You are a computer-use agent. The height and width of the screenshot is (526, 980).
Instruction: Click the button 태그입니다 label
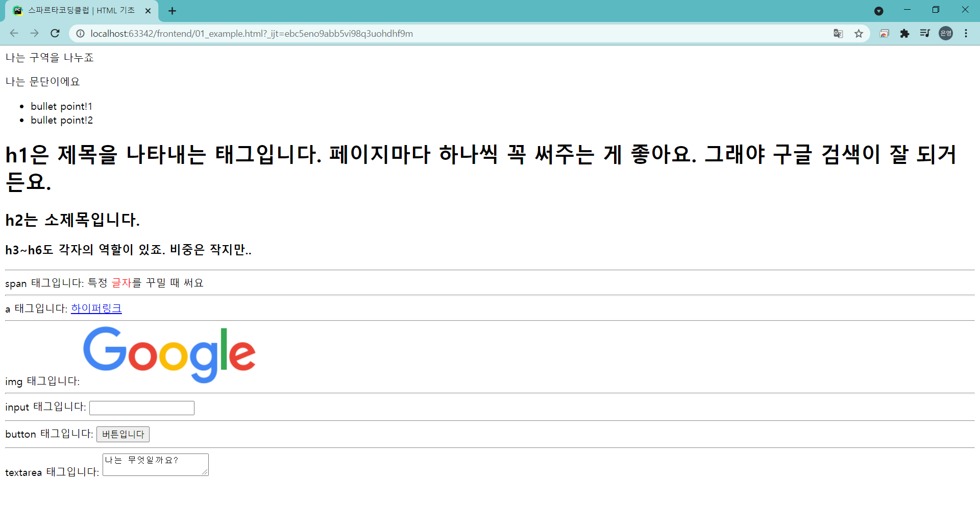point(49,434)
